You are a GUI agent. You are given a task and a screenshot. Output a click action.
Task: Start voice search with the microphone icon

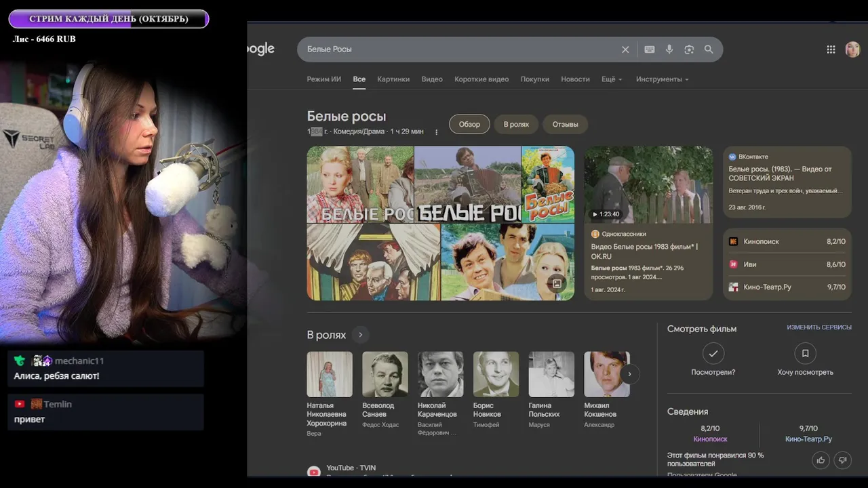click(x=669, y=49)
